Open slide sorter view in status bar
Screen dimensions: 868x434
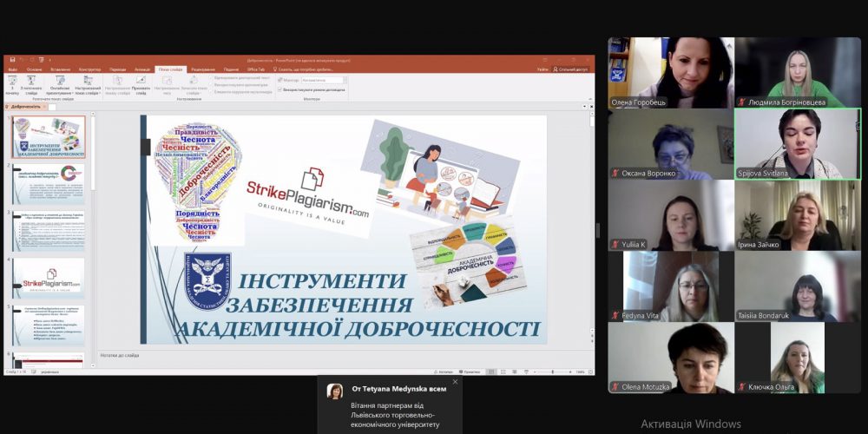click(503, 372)
